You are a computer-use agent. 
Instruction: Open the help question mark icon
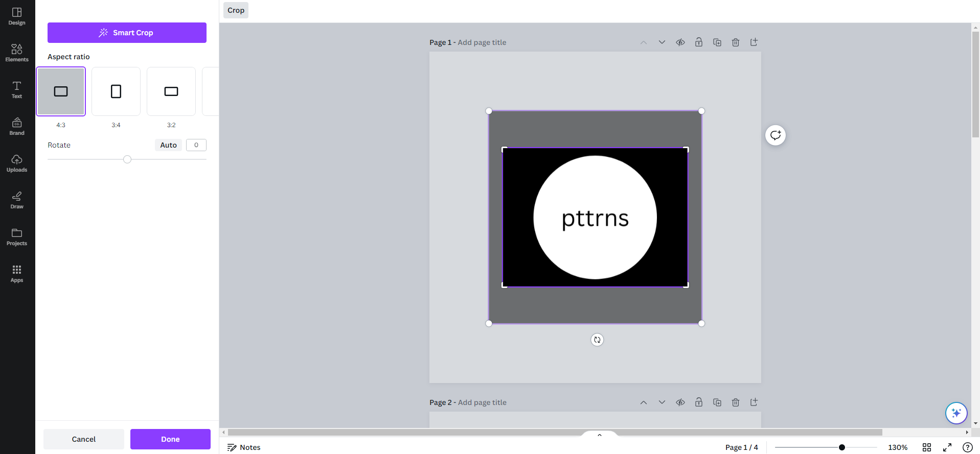click(x=968, y=447)
